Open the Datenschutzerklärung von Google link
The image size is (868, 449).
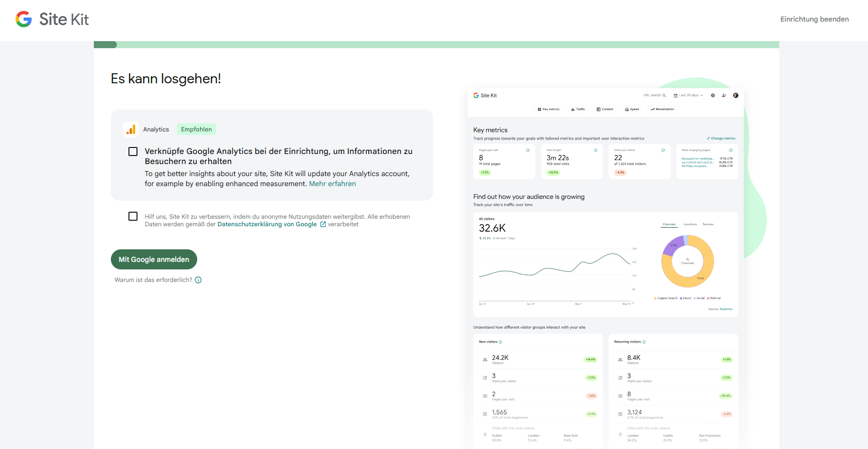pos(267,224)
